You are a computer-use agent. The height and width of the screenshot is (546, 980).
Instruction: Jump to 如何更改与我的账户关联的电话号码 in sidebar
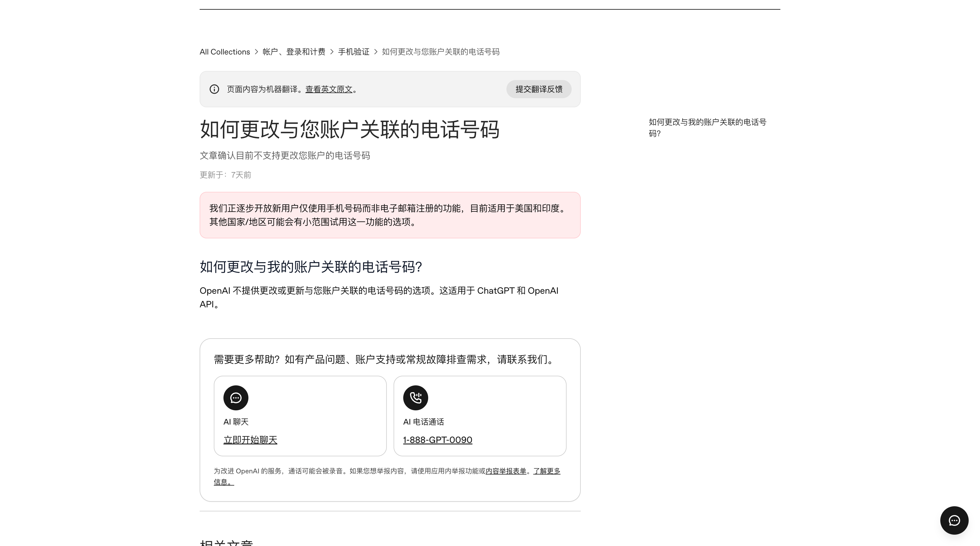[x=707, y=127]
